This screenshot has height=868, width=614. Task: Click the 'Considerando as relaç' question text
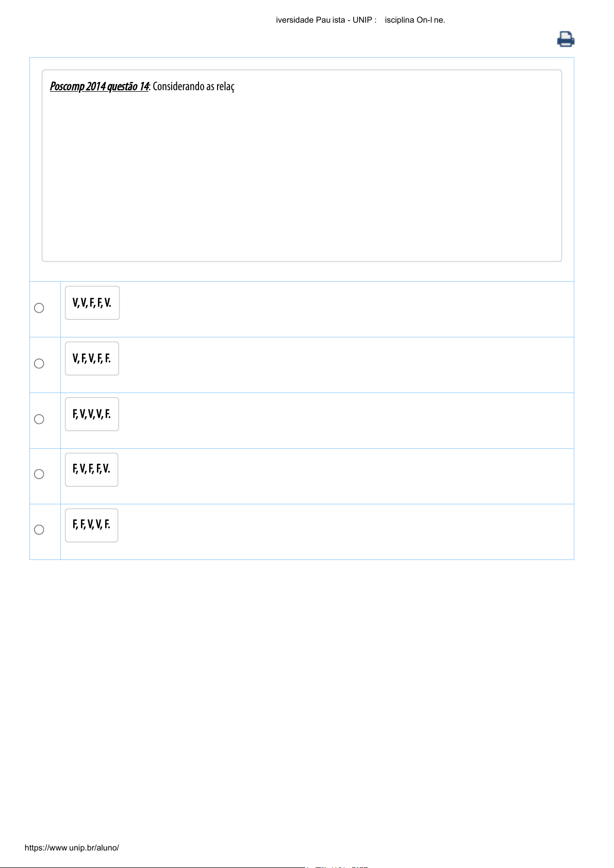pyautogui.click(x=193, y=87)
